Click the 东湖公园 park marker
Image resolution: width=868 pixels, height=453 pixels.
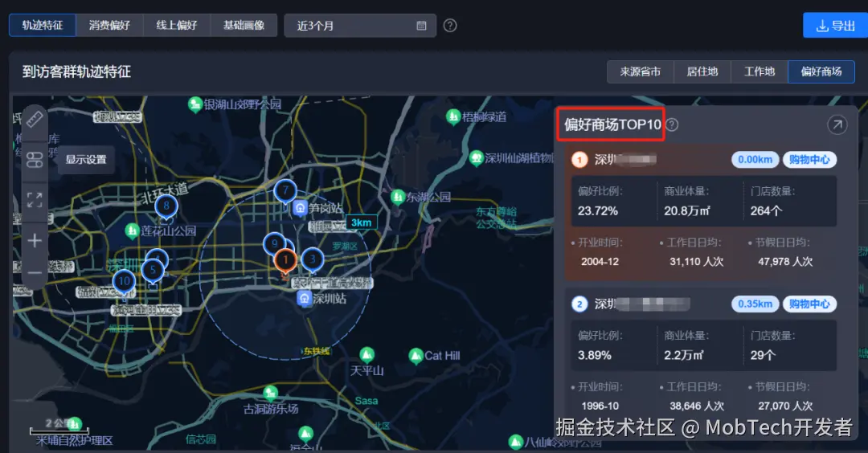click(398, 197)
